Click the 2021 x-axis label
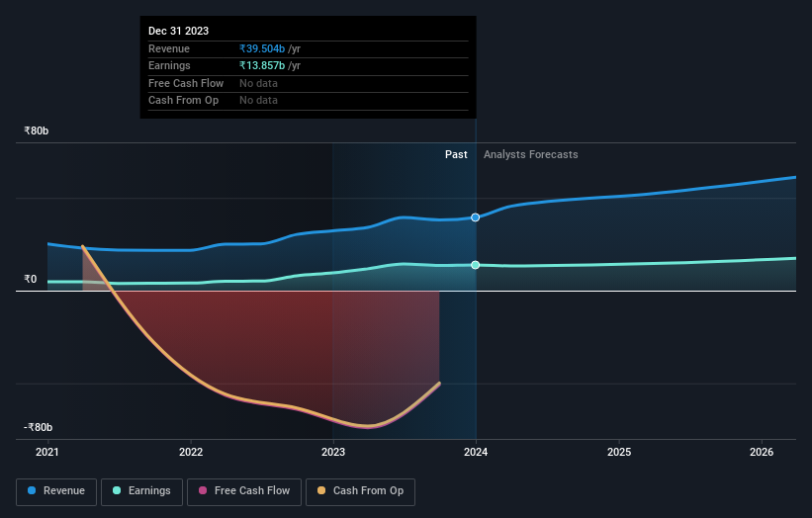812x518 pixels. click(47, 452)
